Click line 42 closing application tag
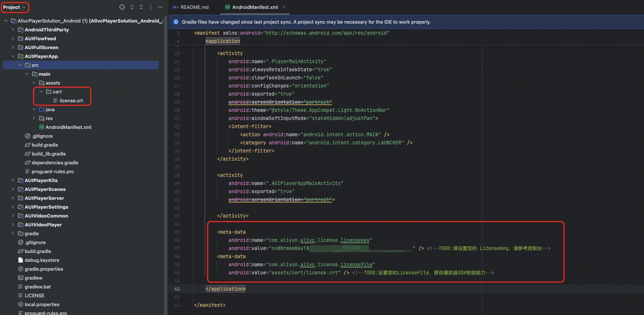 (225, 289)
